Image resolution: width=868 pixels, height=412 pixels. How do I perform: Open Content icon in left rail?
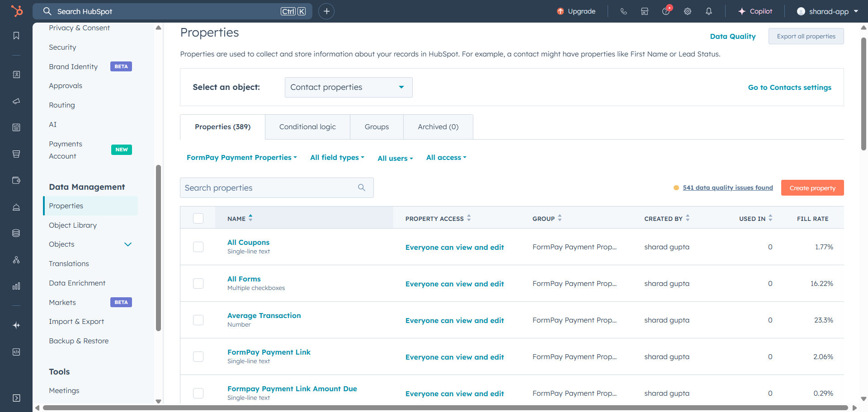[x=16, y=127]
